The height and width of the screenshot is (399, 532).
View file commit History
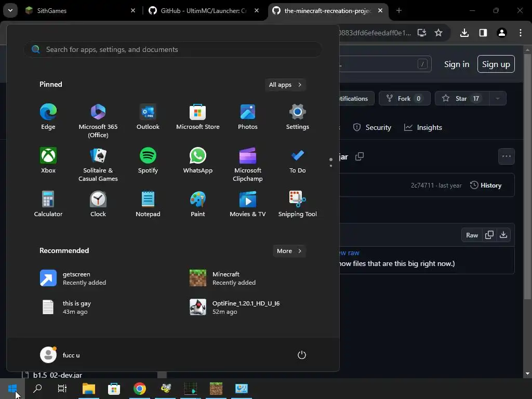[x=486, y=185]
